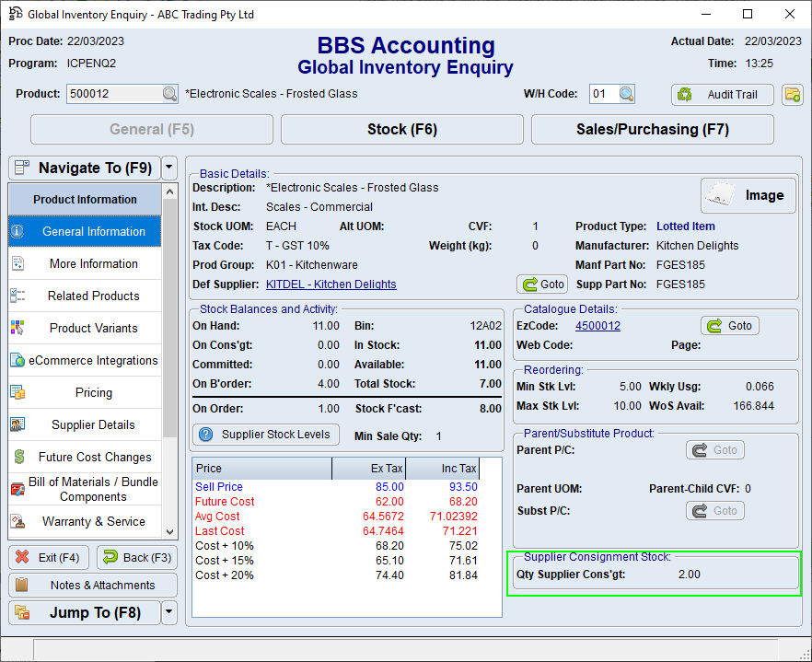Open the Audit Trail
The width and height of the screenshot is (812, 662).
722,94
